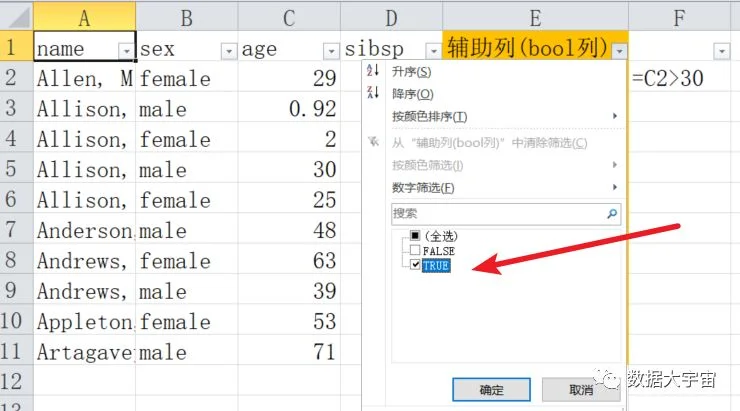
Task: Open the sibsp column filter dropdown
Action: click(x=433, y=50)
